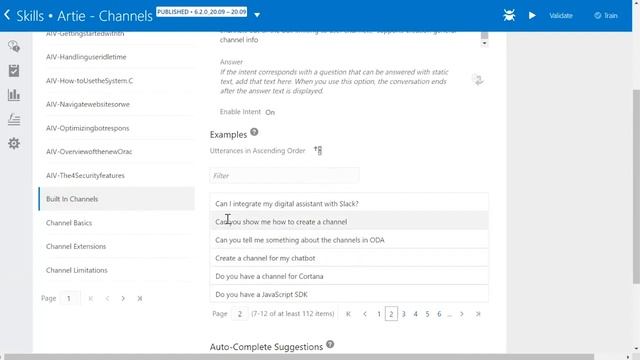The height and width of the screenshot is (360, 640).
Task: Open the bug tester icon
Action: coord(509,16)
